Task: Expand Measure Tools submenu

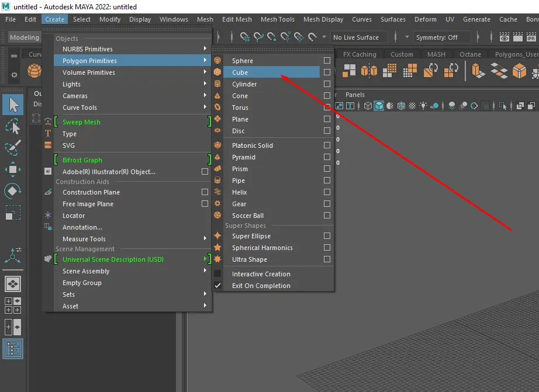Action: (132, 239)
